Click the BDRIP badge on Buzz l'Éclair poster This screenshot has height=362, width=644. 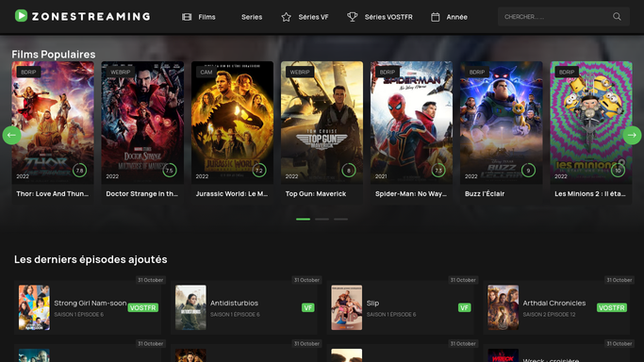pos(477,72)
